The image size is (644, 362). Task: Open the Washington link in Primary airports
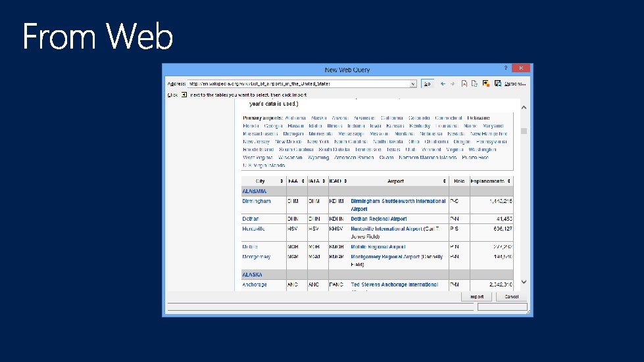(483, 150)
